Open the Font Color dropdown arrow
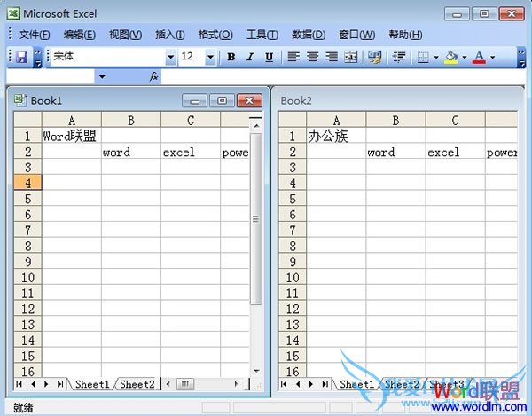Screen dimensions: 532x416 click(493, 57)
